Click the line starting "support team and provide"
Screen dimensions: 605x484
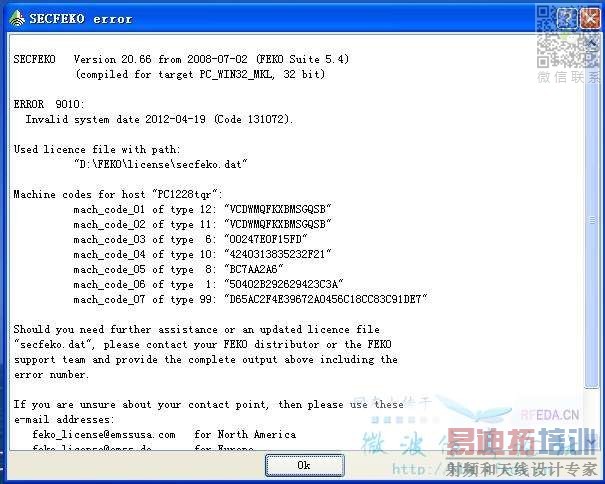pyautogui.click(x=206, y=360)
